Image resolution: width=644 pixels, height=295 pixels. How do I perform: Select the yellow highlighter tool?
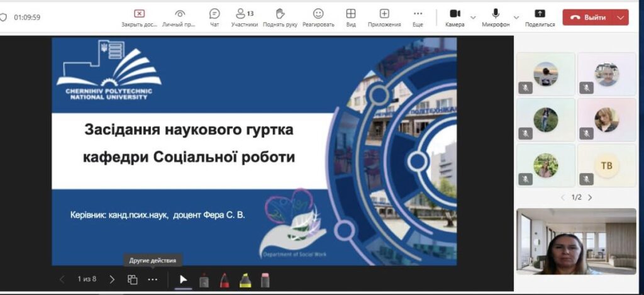click(245, 280)
